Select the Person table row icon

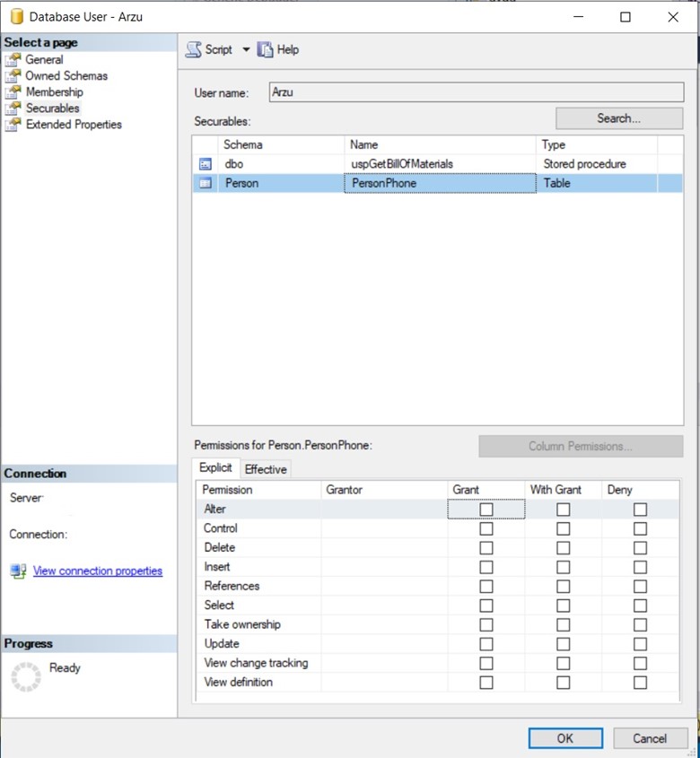coord(205,183)
